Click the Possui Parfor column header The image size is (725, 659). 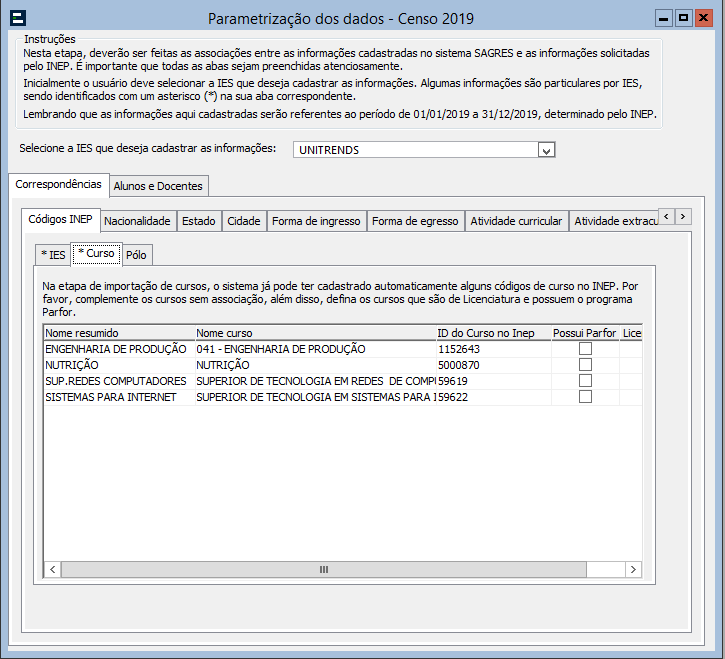(x=585, y=333)
